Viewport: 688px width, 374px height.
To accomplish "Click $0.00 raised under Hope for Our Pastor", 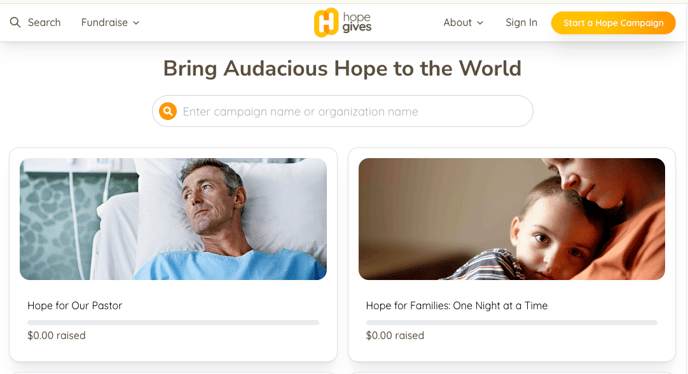I will (x=56, y=335).
